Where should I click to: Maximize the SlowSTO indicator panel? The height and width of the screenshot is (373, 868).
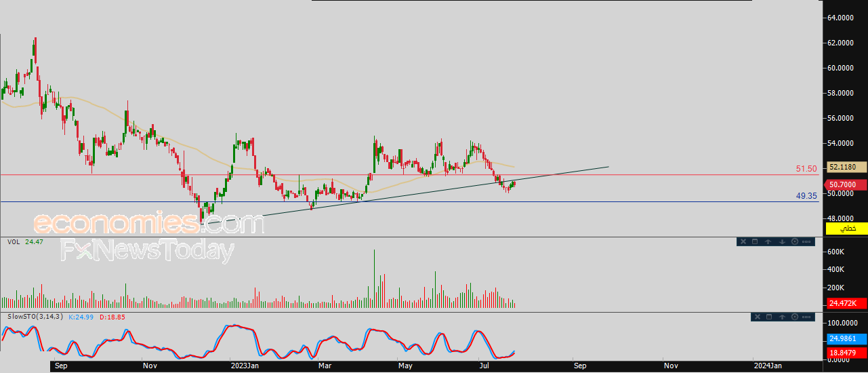769,317
